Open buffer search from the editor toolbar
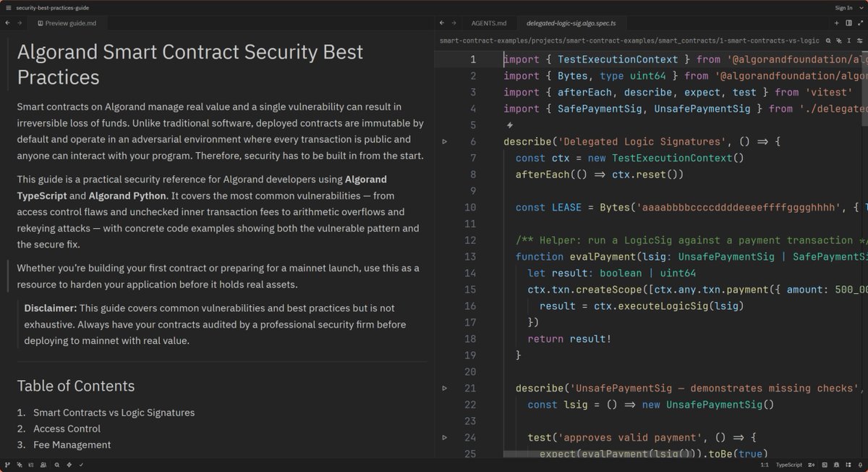The image size is (868, 472). coord(828,41)
